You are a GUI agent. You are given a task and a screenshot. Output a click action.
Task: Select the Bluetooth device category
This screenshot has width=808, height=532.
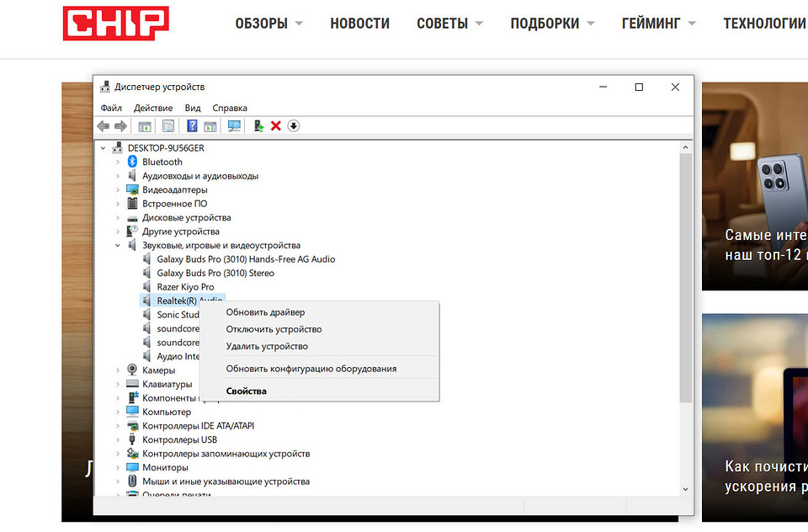click(162, 162)
